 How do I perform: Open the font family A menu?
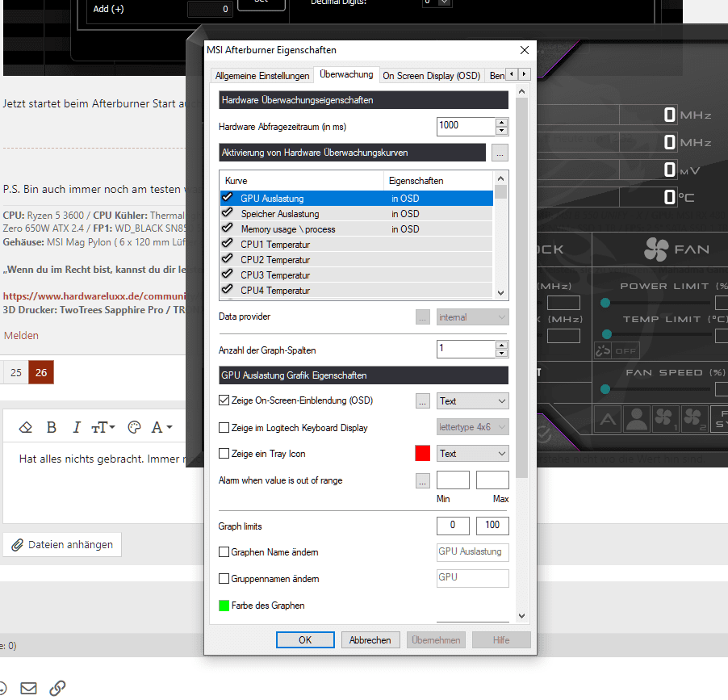coord(161,427)
